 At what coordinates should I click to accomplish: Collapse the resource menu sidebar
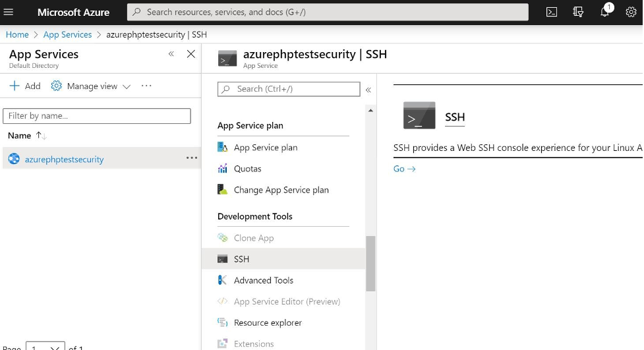pyautogui.click(x=368, y=90)
